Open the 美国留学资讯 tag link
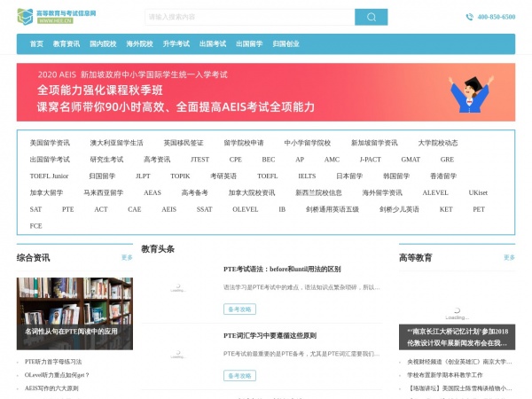 click(50, 143)
